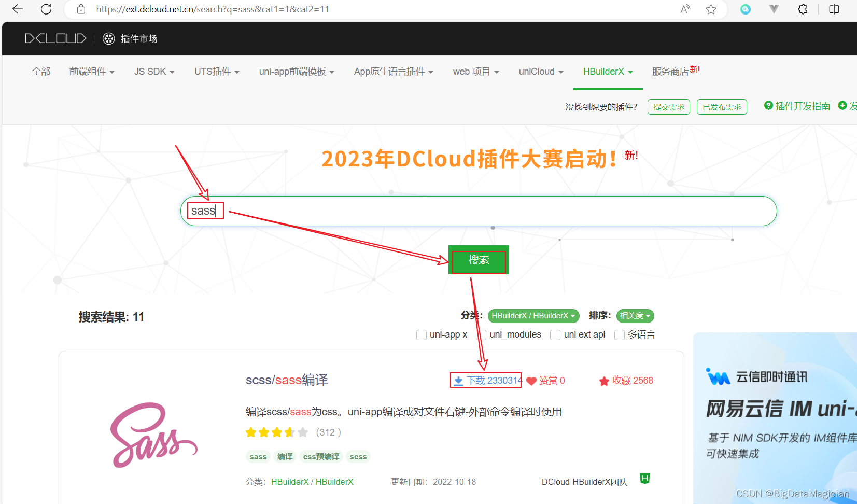This screenshot has width=857, height=504.
Task: Open the 插件开发指南 link
Action: 803,106
